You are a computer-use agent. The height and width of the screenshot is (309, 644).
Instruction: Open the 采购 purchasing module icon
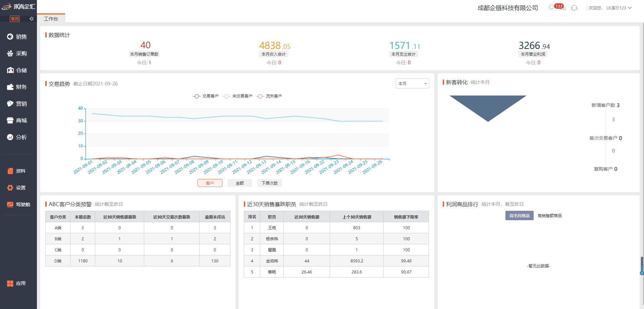tap(10, 53)
